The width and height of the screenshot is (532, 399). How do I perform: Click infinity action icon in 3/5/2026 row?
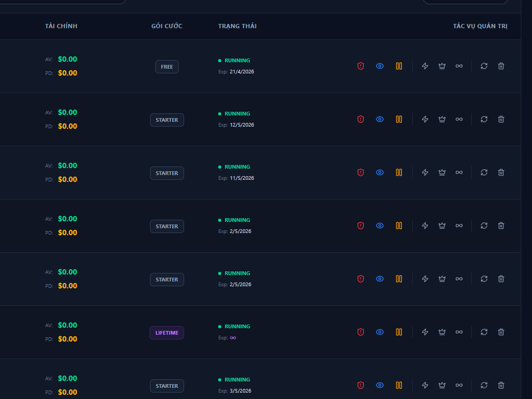459,385
